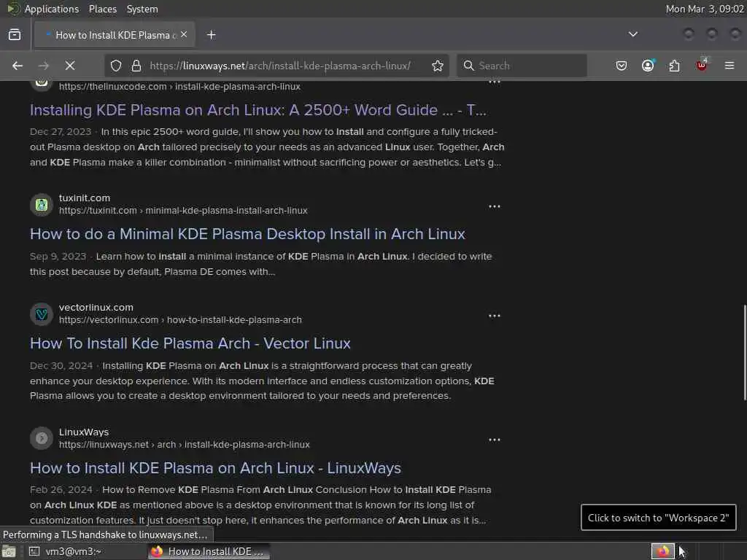Close the KDE Plasma tab

[x=184, y=35]
